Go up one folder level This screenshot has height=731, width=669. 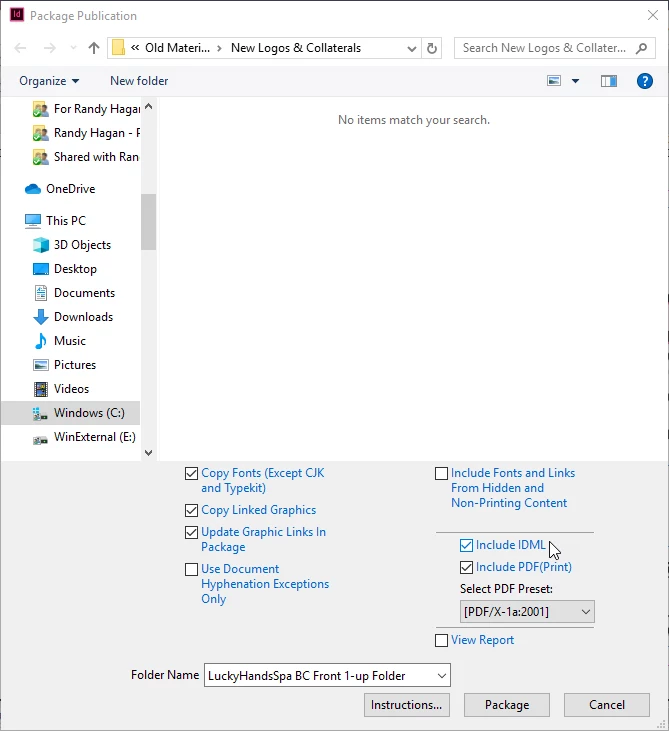pyautogui.click(x=94, y=48)
